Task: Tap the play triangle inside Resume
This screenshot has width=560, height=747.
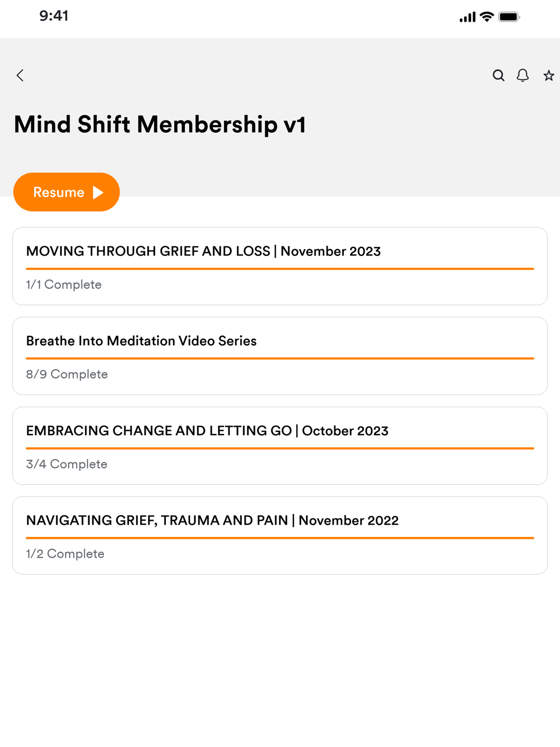Action: (98, 193)
